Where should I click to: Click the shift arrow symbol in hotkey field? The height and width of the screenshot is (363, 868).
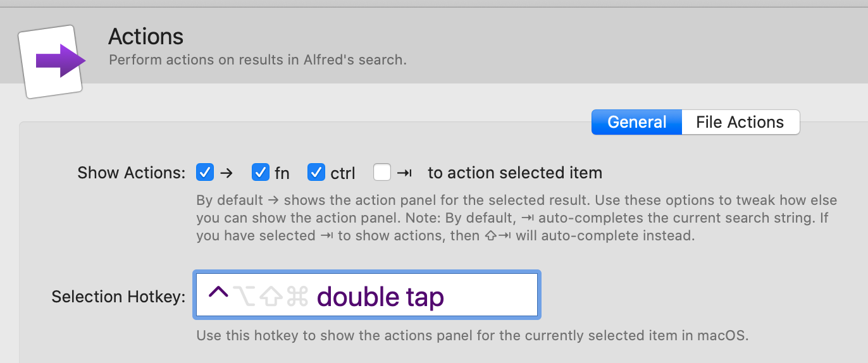271,296
